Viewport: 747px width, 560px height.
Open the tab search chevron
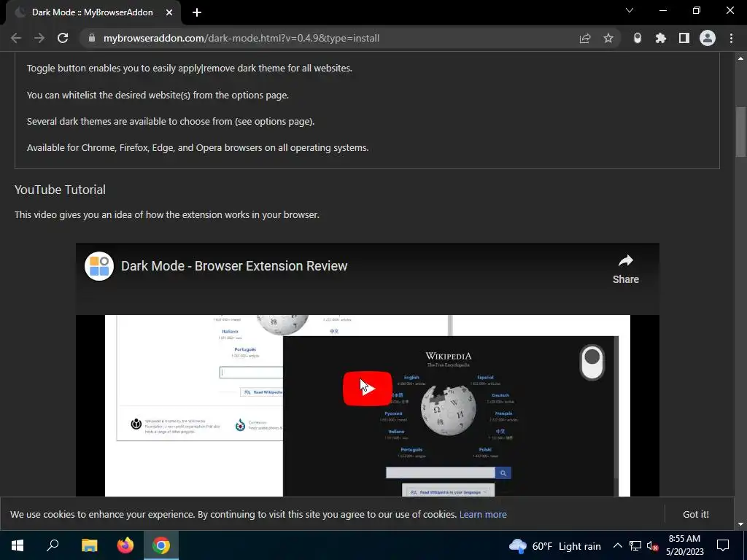click(630, 10)
